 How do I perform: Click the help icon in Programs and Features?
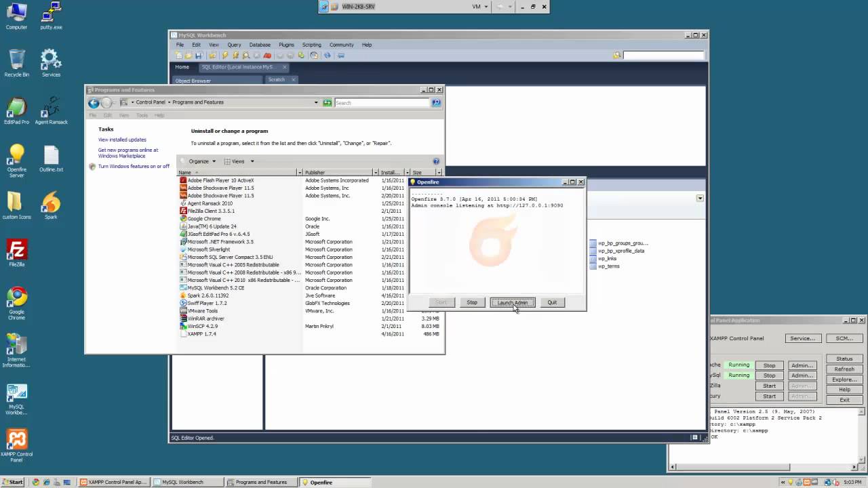coord(436,161)
